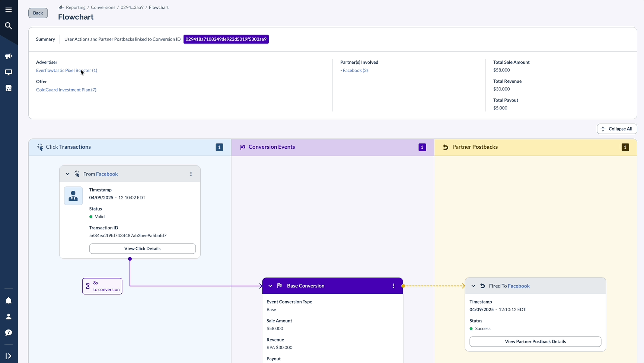Click View Click Details button
The height and width of the screenshot is (363, 644).
click(x=142, y=248)
